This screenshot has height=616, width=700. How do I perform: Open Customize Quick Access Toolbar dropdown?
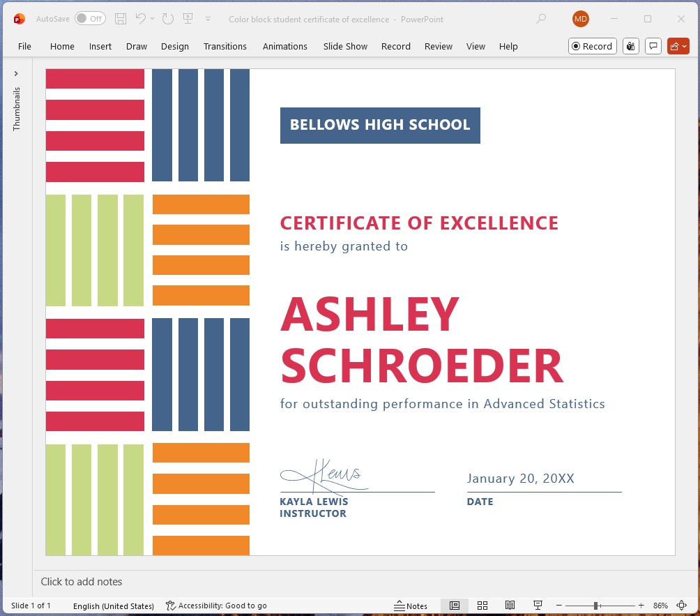click(x=208, y=20)
